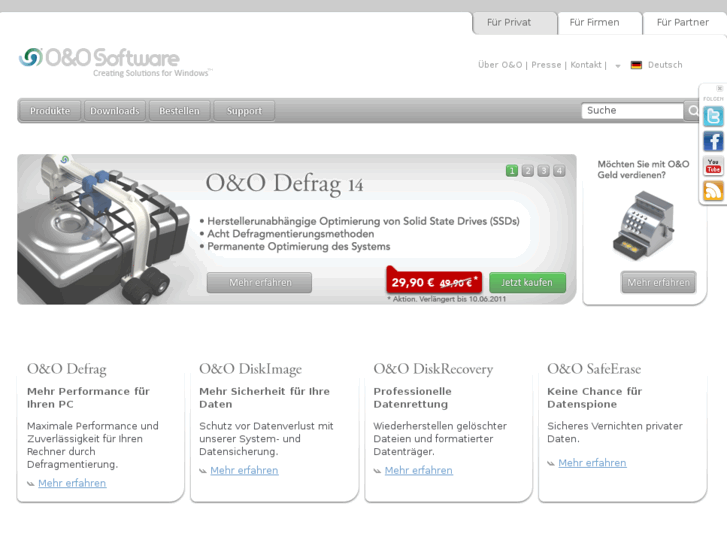Click 'Mehr Sicherheit für Ihre Daten' subtitle

pos(264,398)
